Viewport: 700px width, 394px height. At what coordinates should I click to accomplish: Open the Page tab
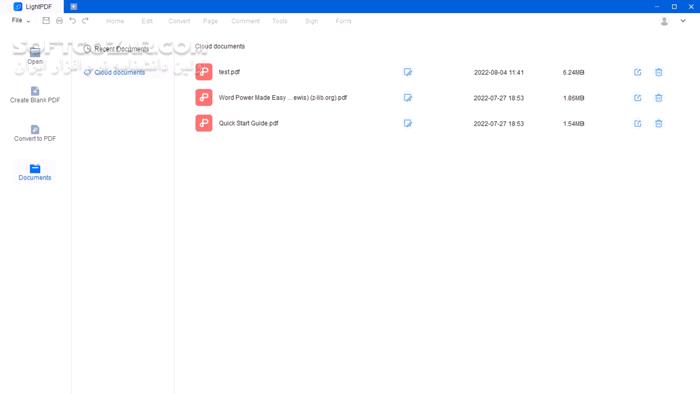tap(210, 21)
